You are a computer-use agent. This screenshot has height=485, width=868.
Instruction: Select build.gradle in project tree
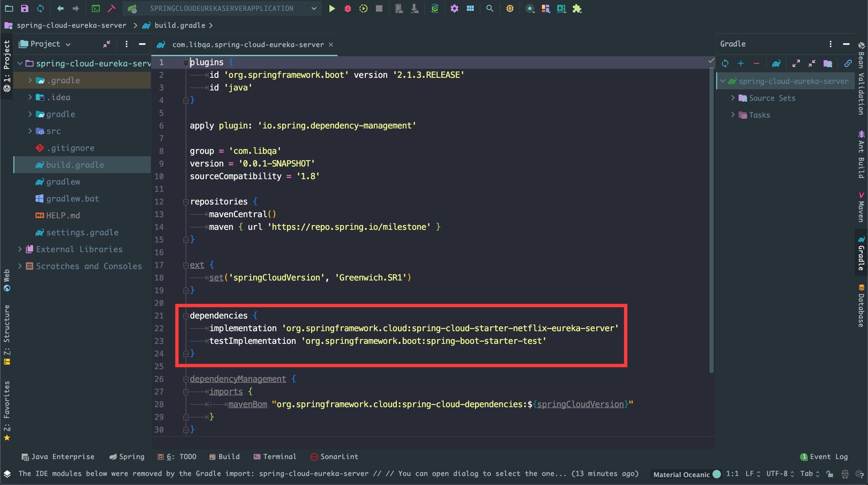tap(82, 165)
